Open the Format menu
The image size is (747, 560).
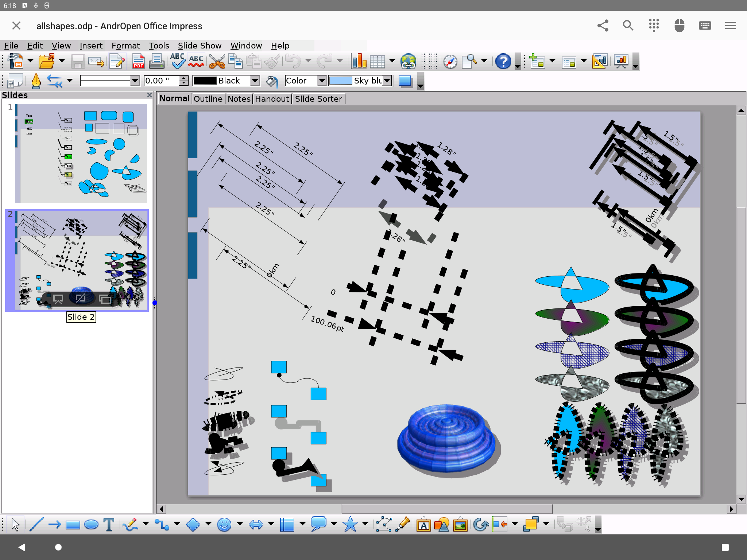click(125, 46)
